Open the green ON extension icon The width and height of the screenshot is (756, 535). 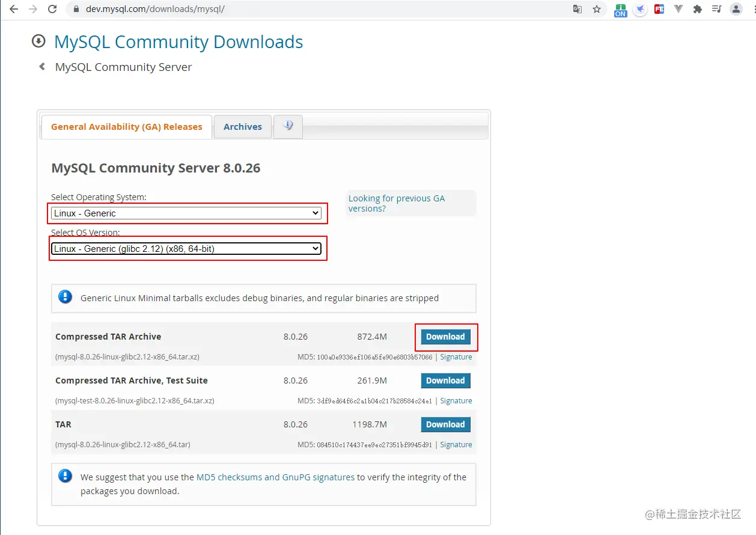point(621,10)
